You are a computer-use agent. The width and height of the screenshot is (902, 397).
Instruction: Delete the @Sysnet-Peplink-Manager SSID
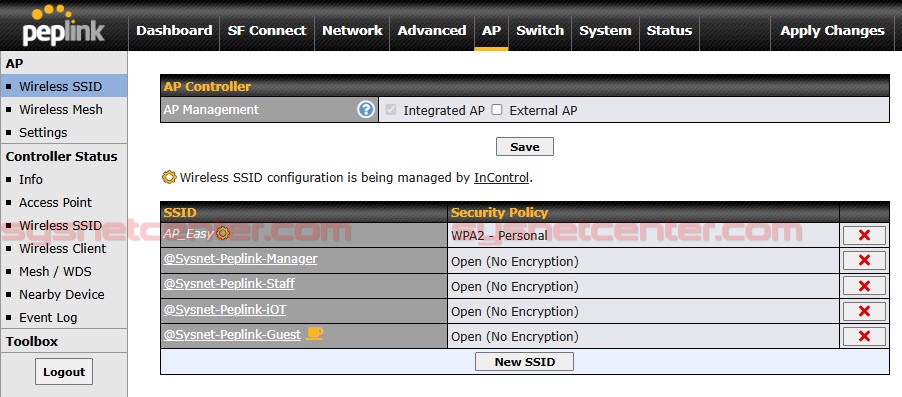[x=864, y=261]
